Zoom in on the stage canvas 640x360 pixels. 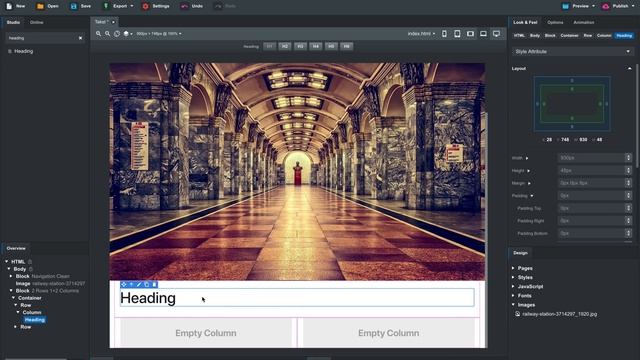click(x=98, y=34)
